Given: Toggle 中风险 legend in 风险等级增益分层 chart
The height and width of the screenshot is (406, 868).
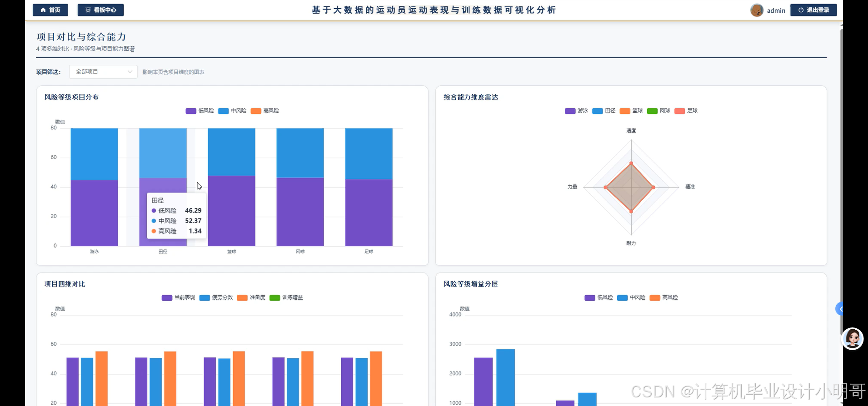Looking at the screenshot, I should (631, 297).
